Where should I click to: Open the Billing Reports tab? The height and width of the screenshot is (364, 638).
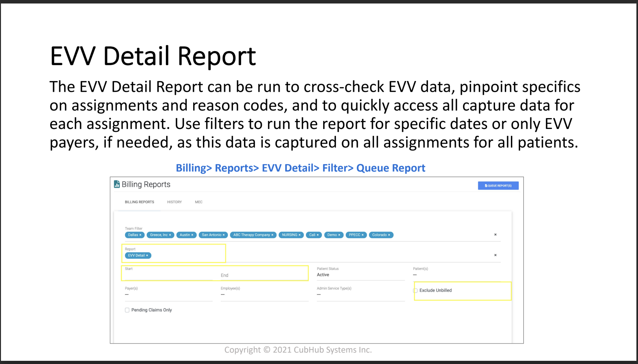click(x=139, y=202)
